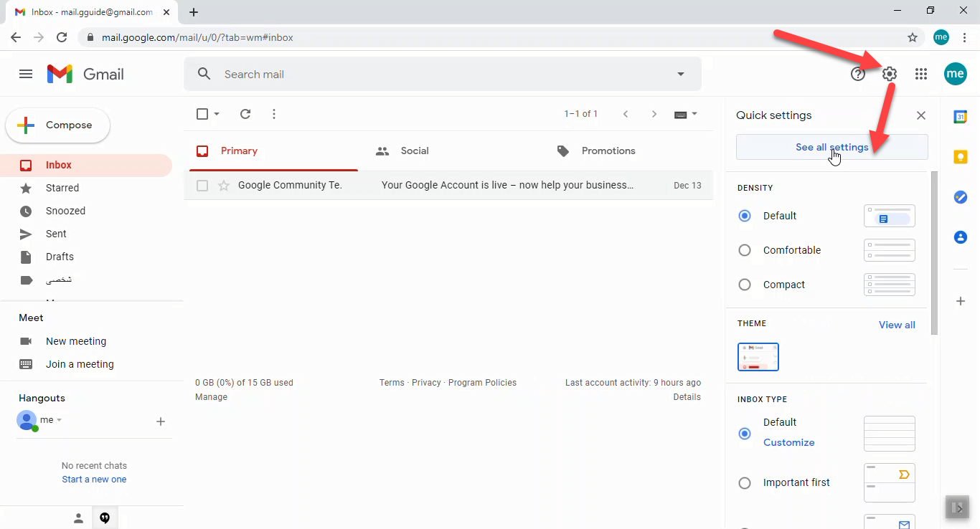The image size is (980, 529).
Task: Expand the select options dropdown arrow
Action: (217, 114)
